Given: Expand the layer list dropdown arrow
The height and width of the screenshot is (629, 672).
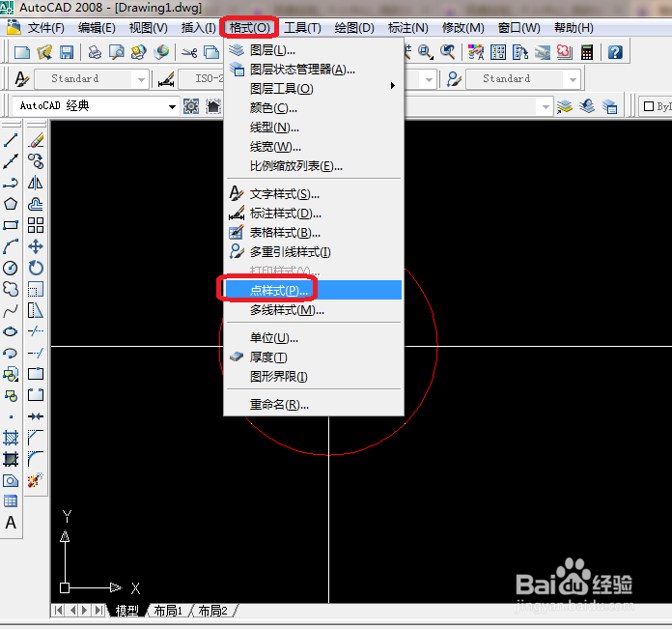Looking at the screenshot, I should click(546, 106).
